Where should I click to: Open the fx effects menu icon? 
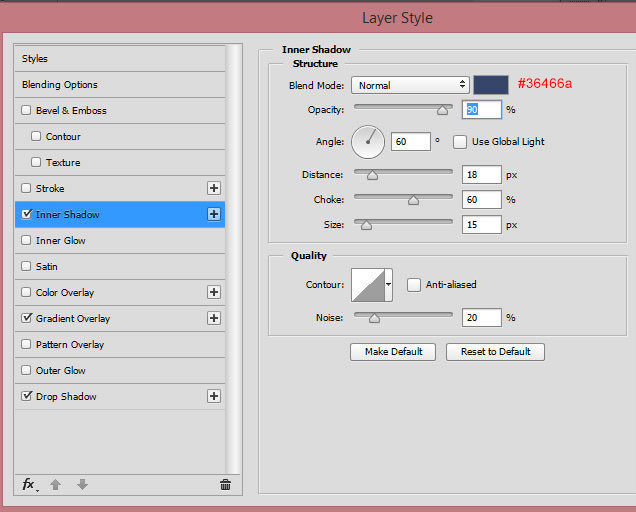30,484
